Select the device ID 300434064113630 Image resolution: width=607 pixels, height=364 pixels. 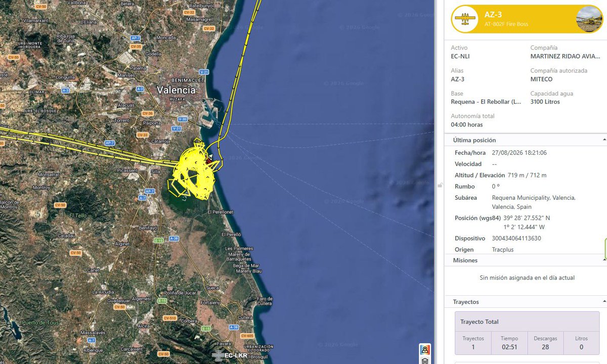pyautogui.click(x=516, y=238)
